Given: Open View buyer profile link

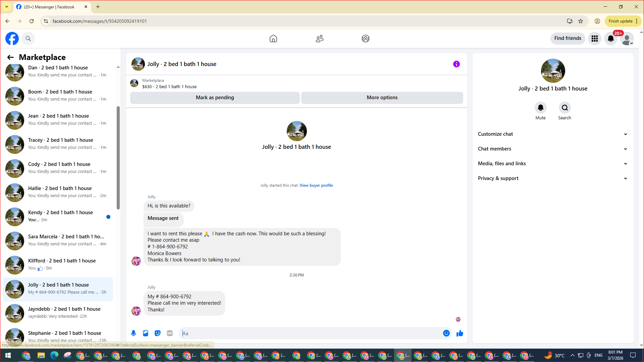Looking at the screenshot, I should (316, 185).
